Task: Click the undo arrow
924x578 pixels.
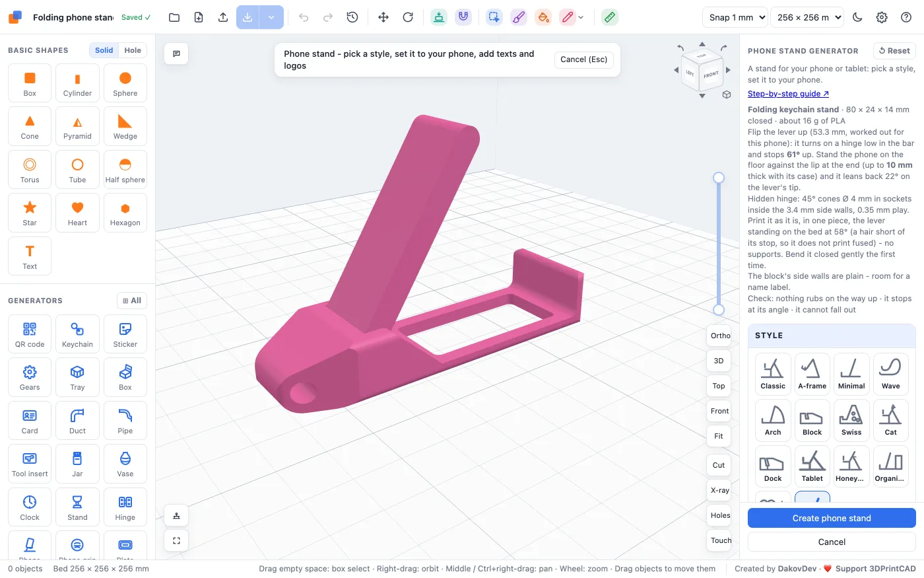Action: click(x=304, y=17)
